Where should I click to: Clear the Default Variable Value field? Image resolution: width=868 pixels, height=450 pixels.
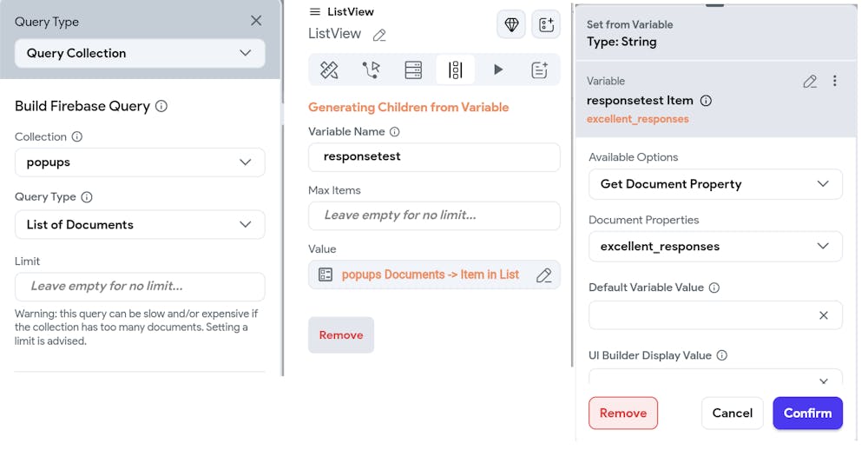pos(824,315)
